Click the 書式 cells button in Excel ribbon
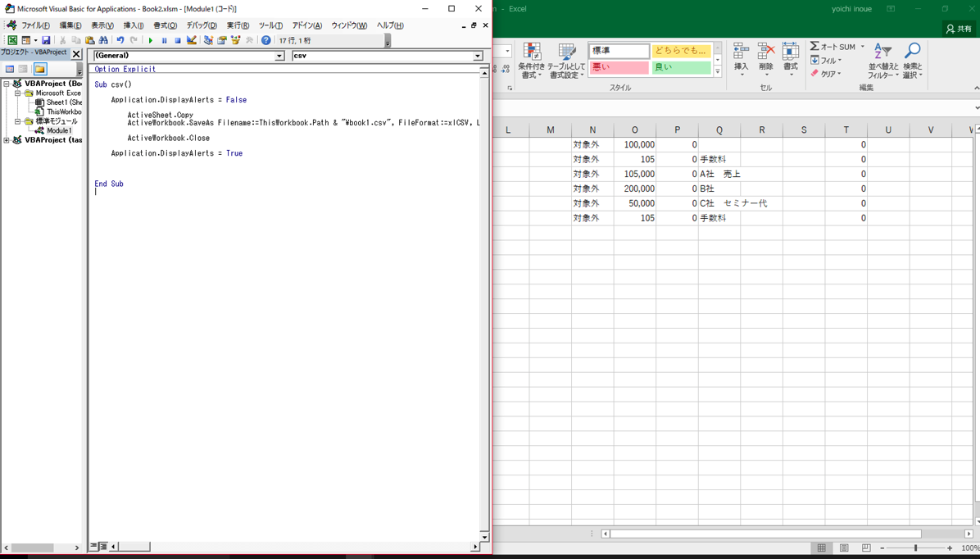 point(791,60)
